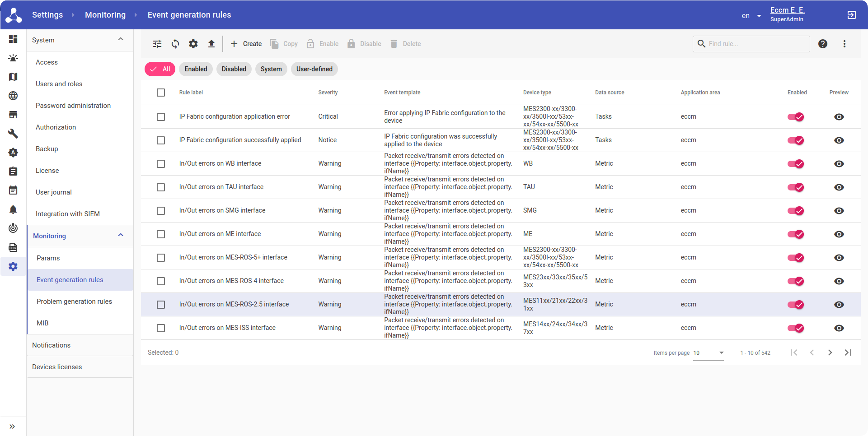This screenshot has width=868, height=436.
Task: Tick the select-all checkbox in table header
Action: coord(161,93)
